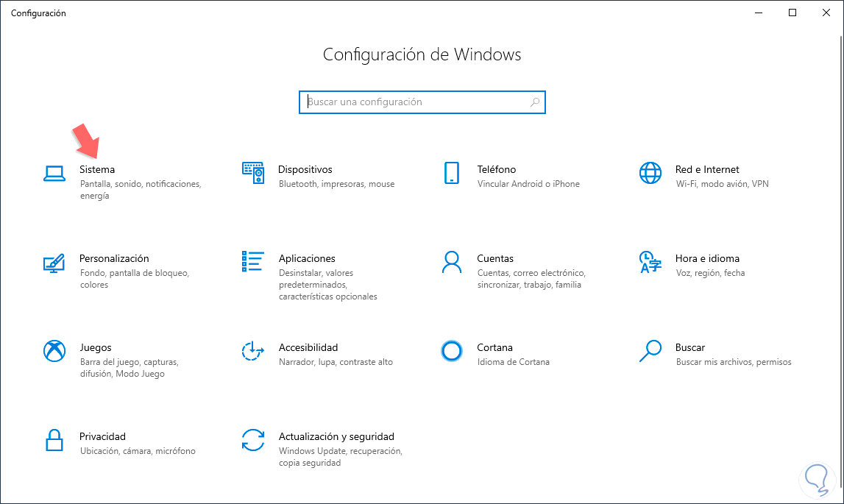Click the Teléfono phone icon
The height and width of the screenshot is (504, 844).
[x=451, y=173]
